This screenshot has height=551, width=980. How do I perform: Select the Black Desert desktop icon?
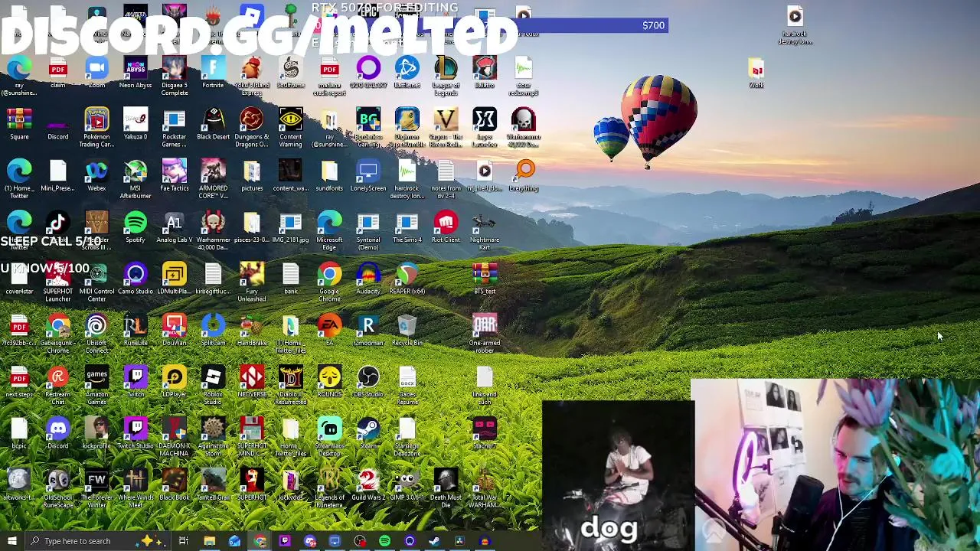pyautogui.click(x=213, y=120)
